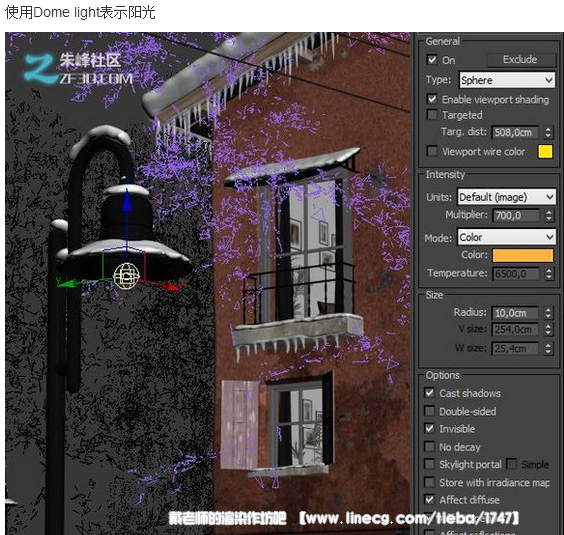Enable the No decay checkbox
Screen dimensions: 564x535
pos(429,447)
